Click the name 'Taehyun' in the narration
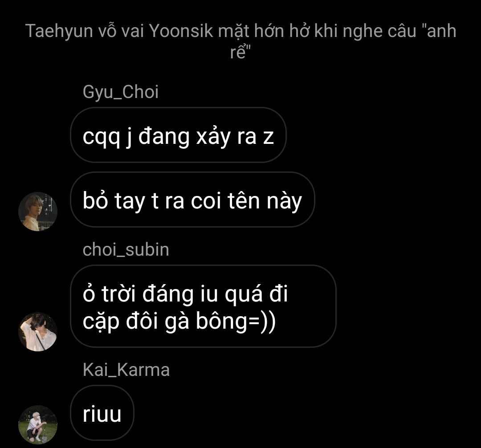This screenshot has width=481, height=448. (x=59, y=32)
